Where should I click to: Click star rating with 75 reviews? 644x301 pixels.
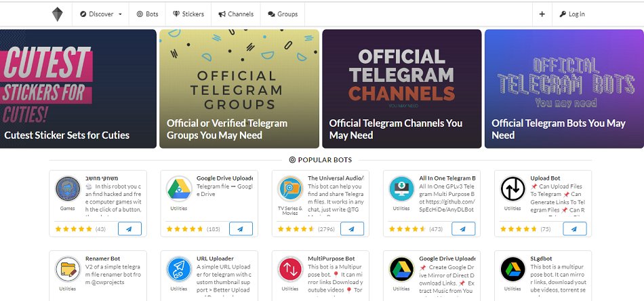[x=519, y=228]
